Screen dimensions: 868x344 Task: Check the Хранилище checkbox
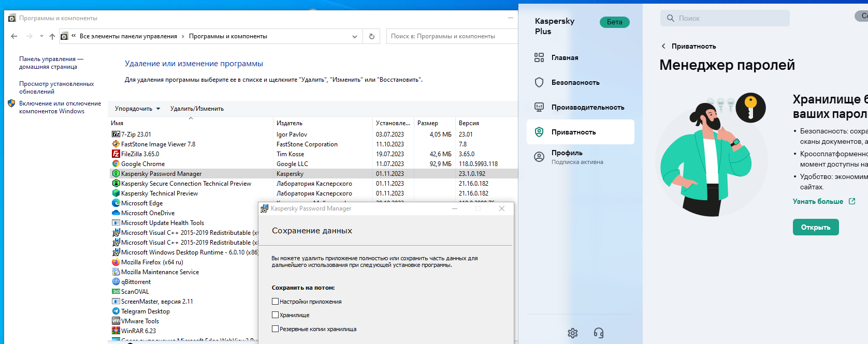click(275, 315)
